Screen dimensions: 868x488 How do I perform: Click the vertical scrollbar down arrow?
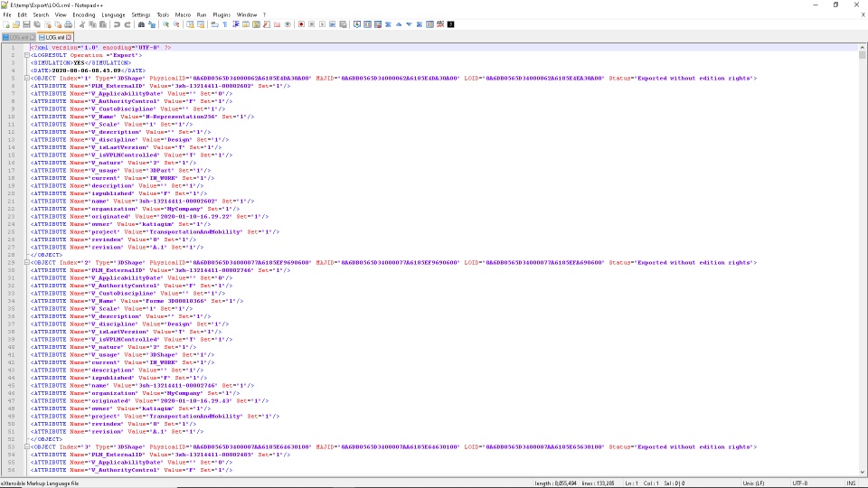click(863, 472)
